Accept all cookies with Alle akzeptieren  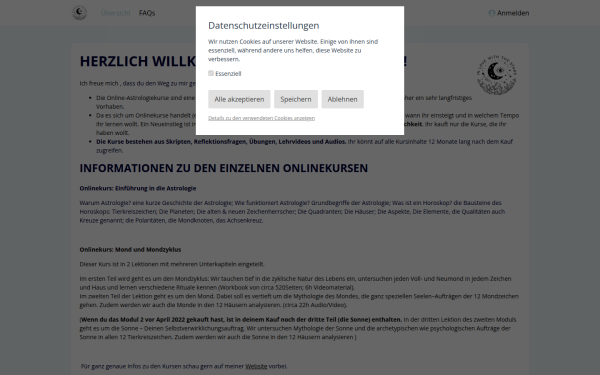pos(239,99)
